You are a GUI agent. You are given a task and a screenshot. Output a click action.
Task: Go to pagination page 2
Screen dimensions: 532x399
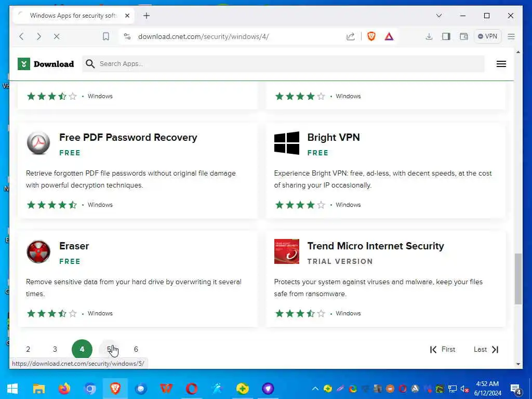pos(28,349)
